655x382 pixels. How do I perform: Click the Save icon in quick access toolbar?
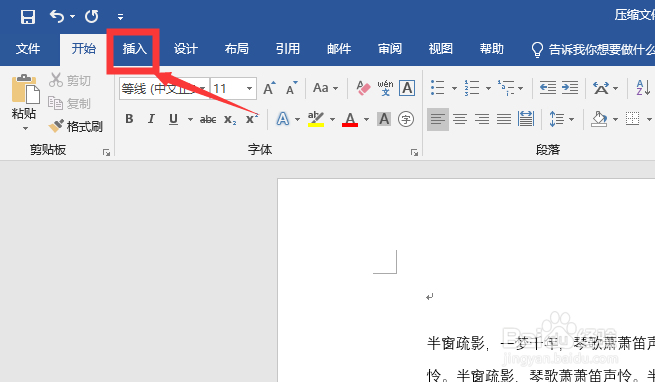(28, 17)
